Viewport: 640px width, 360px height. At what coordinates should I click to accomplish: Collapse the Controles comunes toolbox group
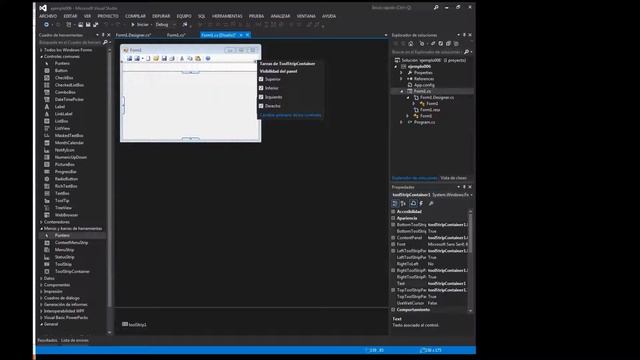coord(42,57)
